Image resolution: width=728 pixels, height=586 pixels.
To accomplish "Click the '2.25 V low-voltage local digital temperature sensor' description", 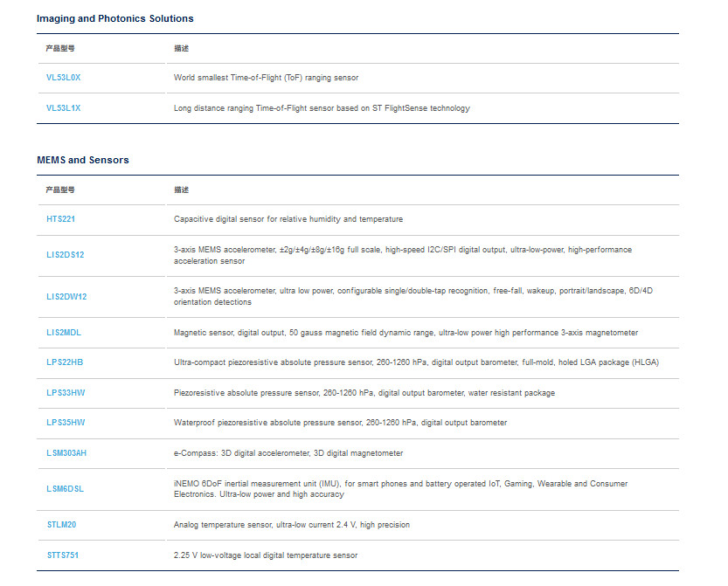I will point(266,555).
